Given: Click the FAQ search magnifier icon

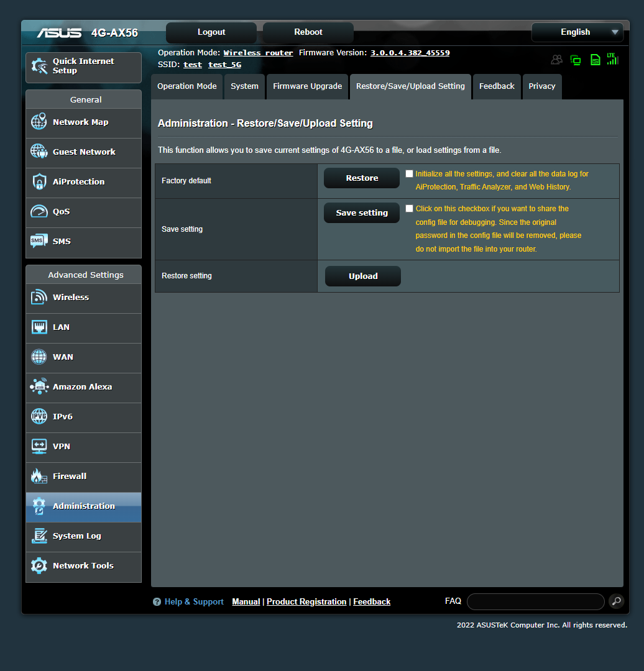Looking at the screenshot, I should tap(617, 601).
